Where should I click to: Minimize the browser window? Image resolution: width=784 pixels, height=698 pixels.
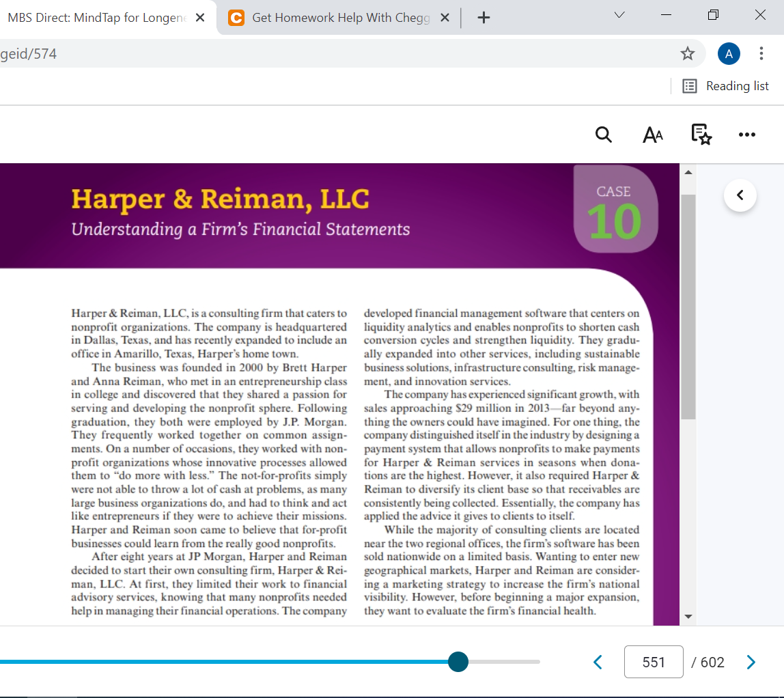[666, 15]
